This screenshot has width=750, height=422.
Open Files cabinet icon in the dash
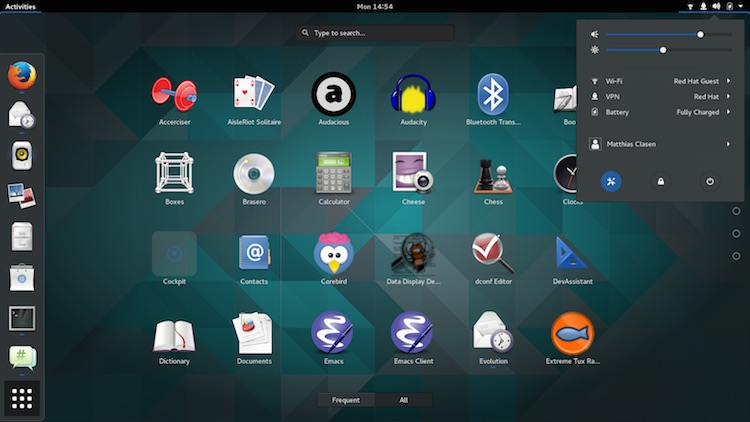(x=22, y=236)
